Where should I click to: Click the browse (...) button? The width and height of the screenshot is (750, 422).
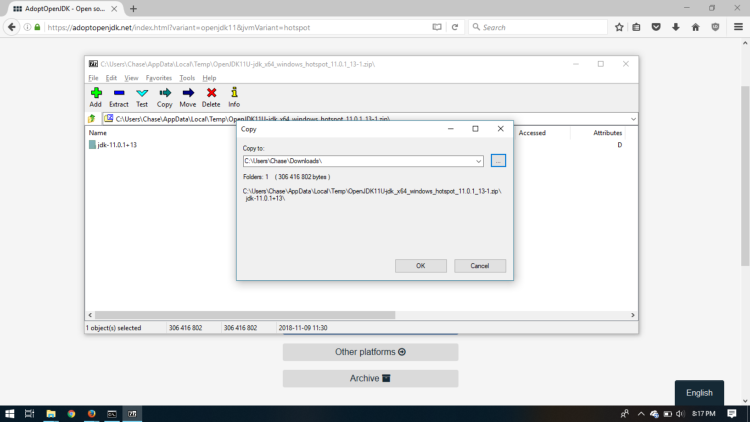pyautogui.click(x=499, y=161)
